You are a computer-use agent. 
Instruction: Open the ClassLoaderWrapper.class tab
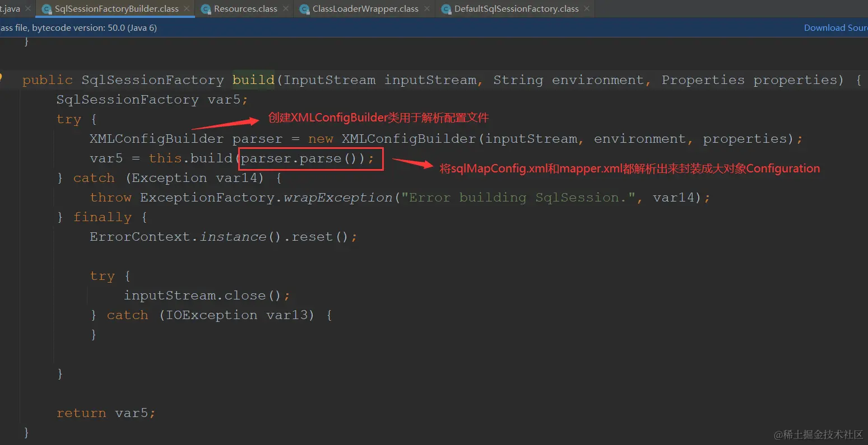[x=365, y=9]
